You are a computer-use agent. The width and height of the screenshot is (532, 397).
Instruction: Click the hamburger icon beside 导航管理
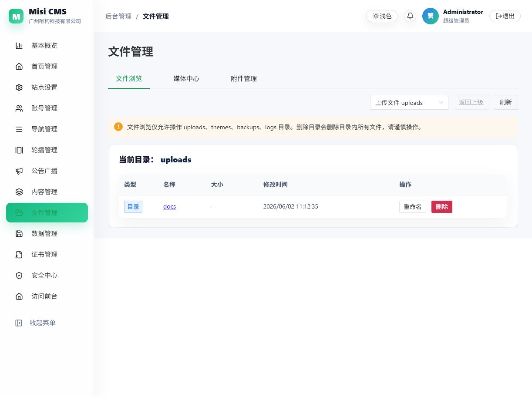[19, 129]
